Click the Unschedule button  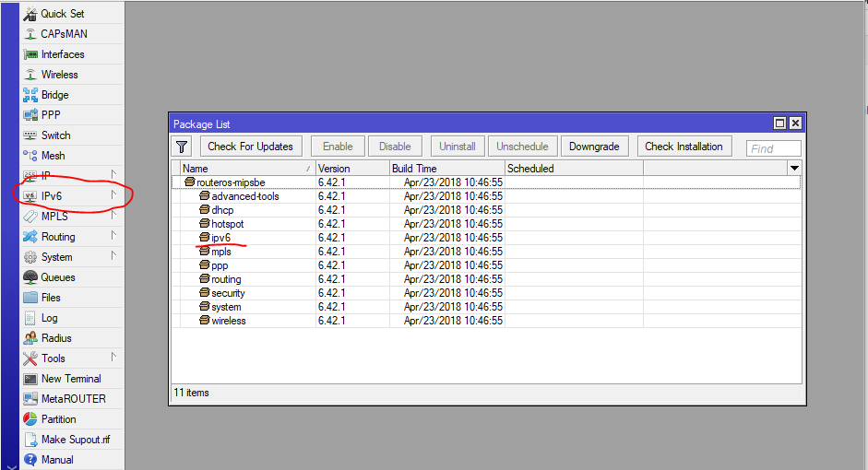point(523,147)
